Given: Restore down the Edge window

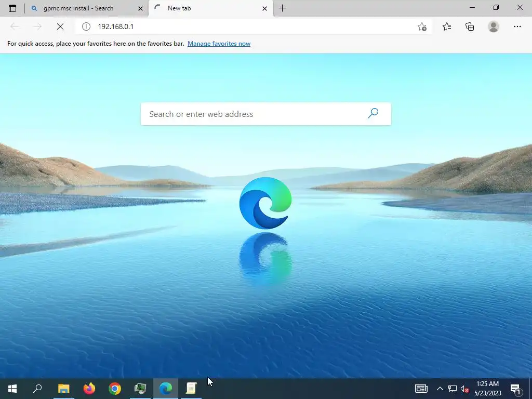Looking at the screenshot, I should pos(496,7).
